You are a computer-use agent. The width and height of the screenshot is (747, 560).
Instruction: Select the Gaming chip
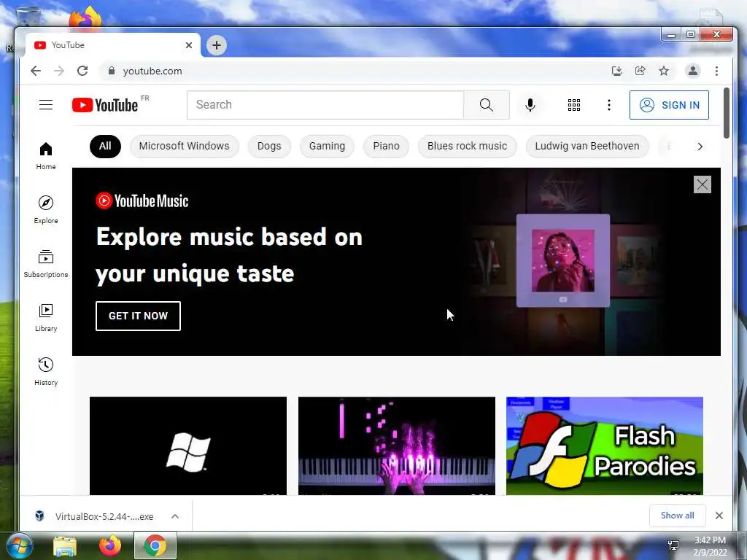tap(327, 146)
